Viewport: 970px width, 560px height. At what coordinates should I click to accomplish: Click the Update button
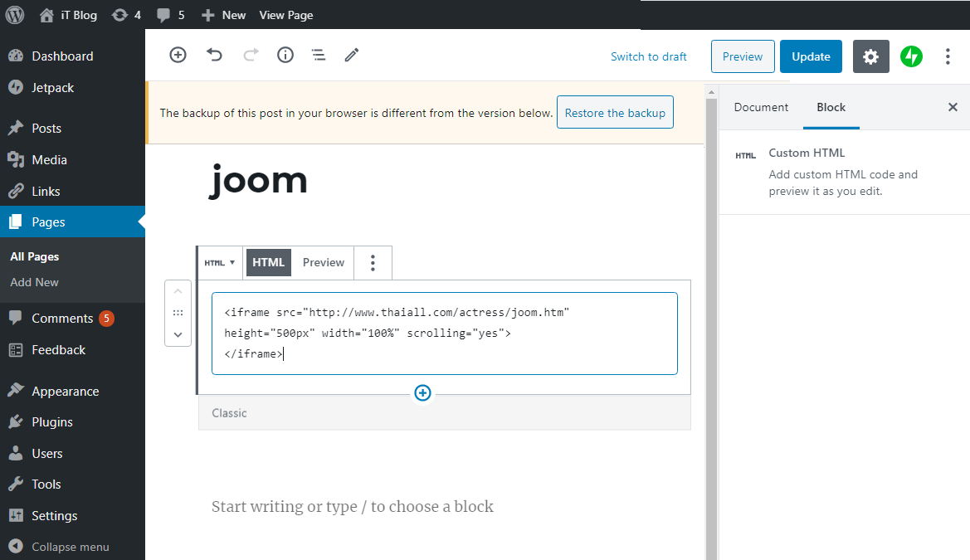tap(811, 56)
